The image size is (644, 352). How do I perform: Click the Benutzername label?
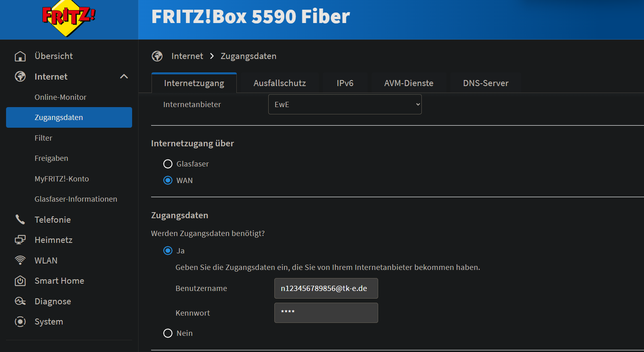[201, 288]
